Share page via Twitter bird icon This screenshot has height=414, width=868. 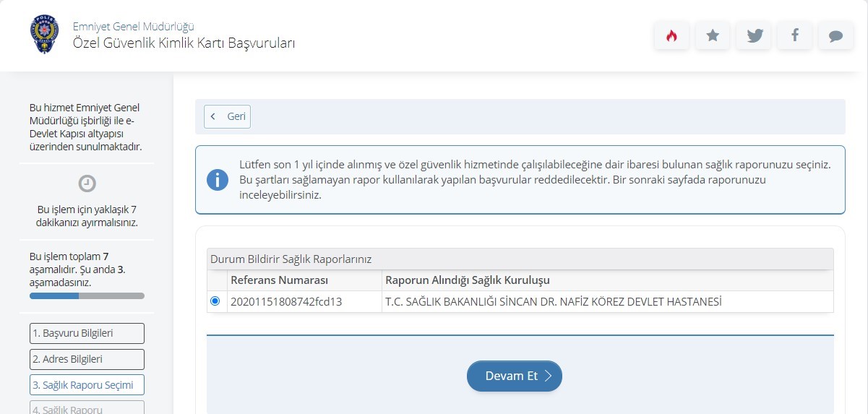tap(754, 35)
